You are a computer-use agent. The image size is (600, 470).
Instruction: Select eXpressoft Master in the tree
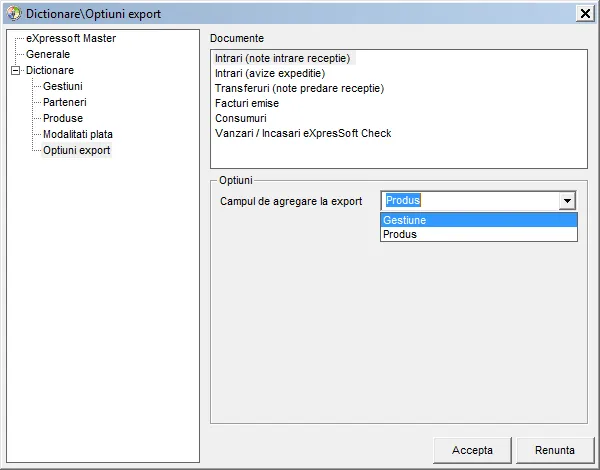pyautogui.click(x=71, y=38)
